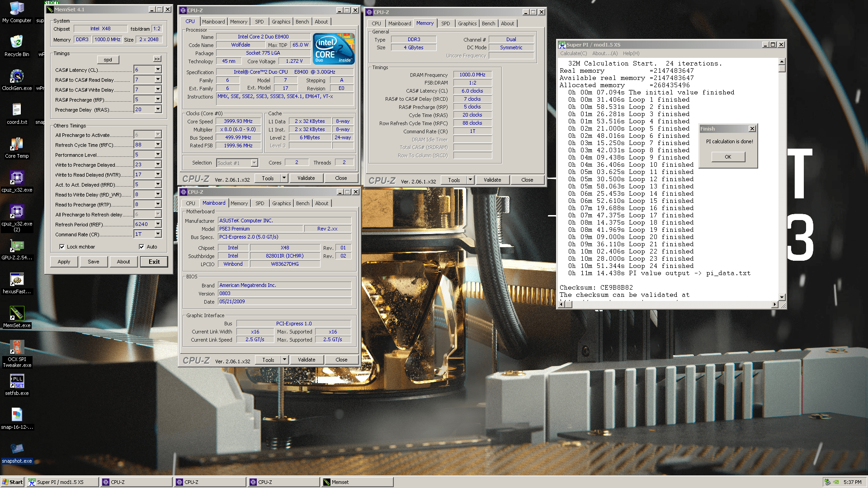The image size is (868, 488).
Task: Toggle Lock mchbar checkbox
Action: (x=62, y=247)
